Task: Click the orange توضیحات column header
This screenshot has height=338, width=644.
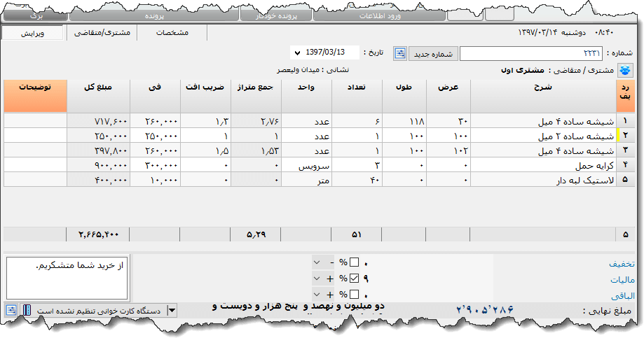Action: (x=33, y=95)
